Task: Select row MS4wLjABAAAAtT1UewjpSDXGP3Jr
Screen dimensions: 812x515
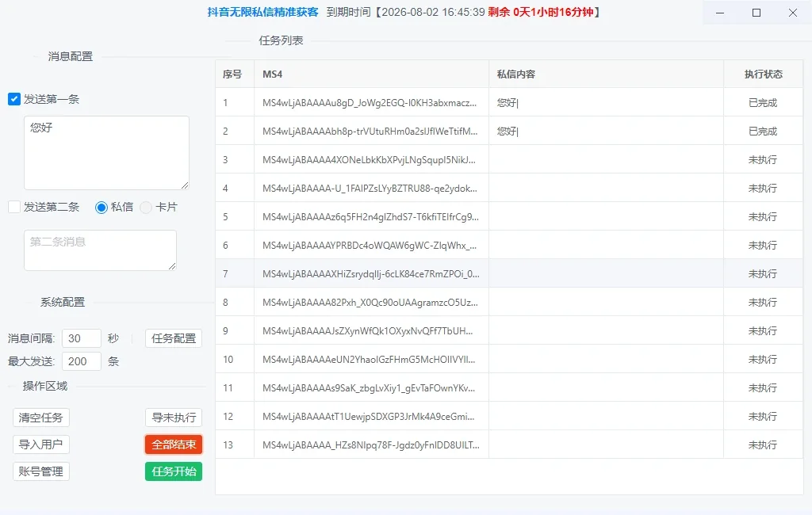Action: pyautogui.click(x=509, y=416)
